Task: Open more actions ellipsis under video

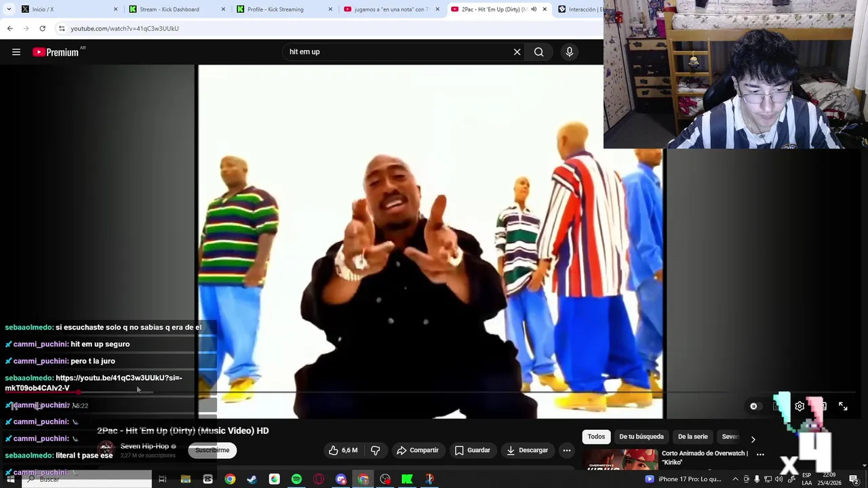Action: pyautogui.click(x=567, y=450)
